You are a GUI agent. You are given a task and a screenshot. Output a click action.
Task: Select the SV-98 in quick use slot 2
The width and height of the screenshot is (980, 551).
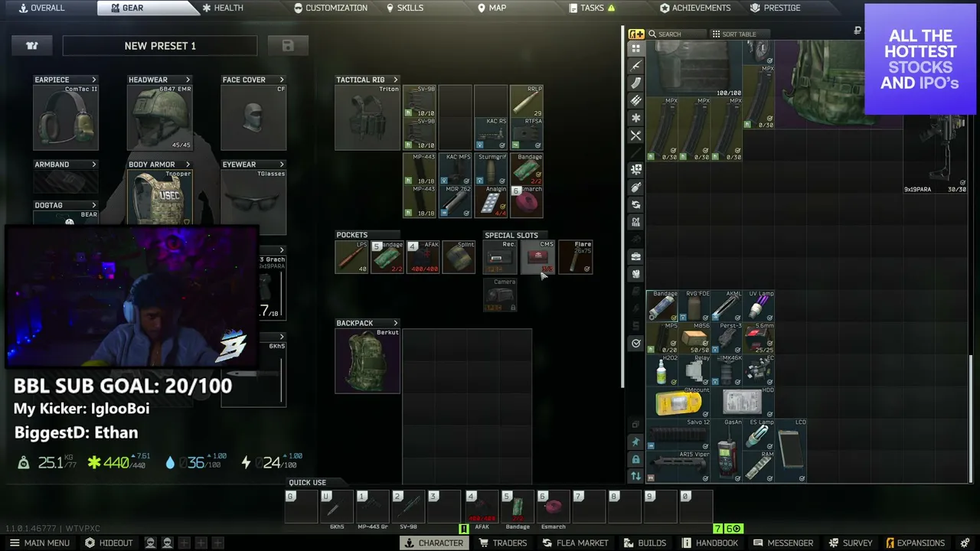(x=408, y=507)
